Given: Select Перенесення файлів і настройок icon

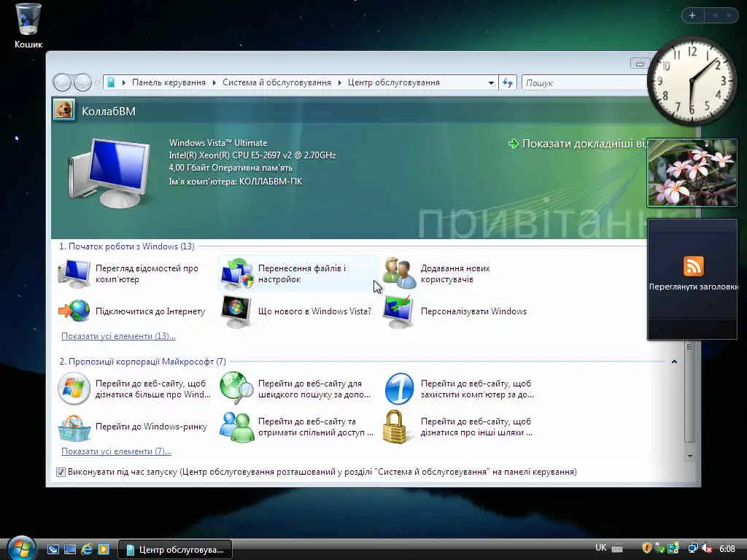Looking at the screenshot, I should (x=237, y=274).
